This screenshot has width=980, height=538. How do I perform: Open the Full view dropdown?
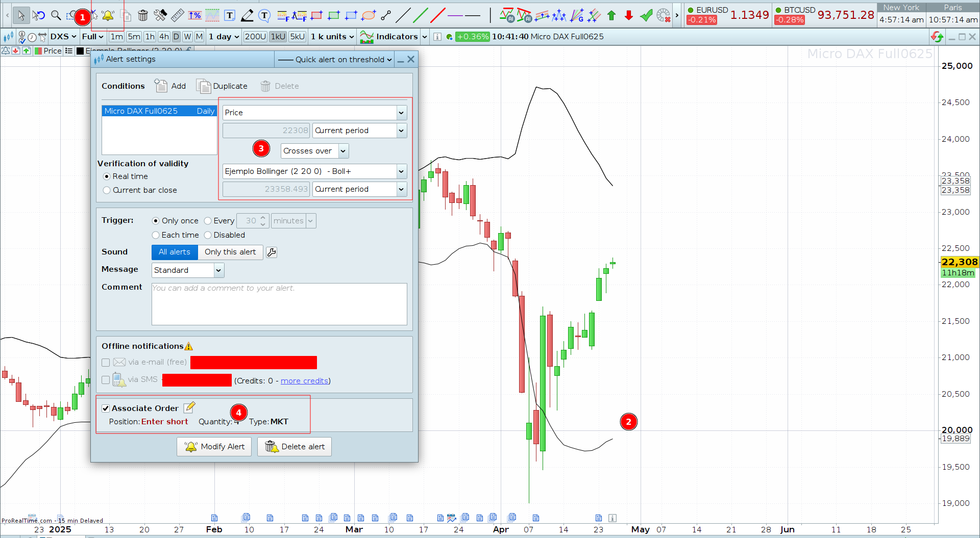click(93, 37)
